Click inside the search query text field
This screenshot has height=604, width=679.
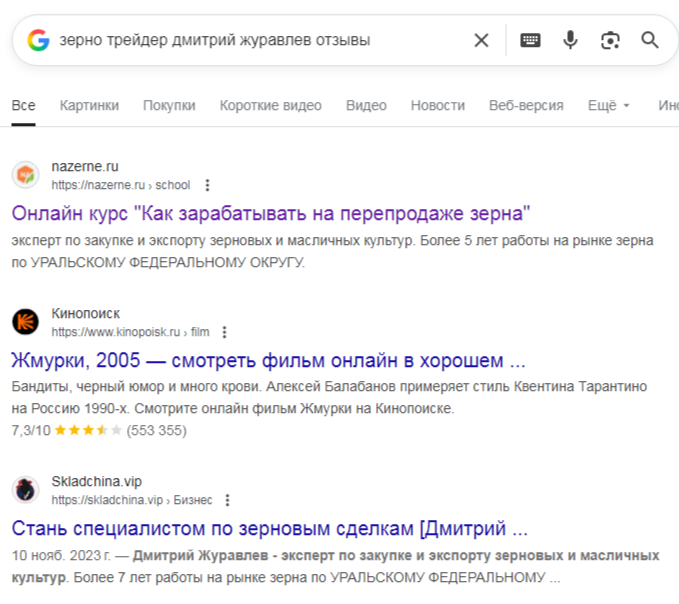250,40
